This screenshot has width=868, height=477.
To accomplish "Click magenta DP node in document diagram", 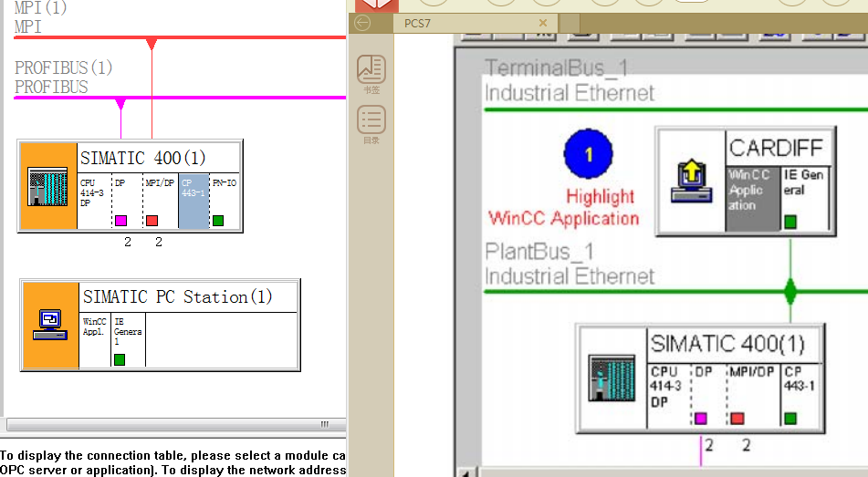I will pos(701,419).
